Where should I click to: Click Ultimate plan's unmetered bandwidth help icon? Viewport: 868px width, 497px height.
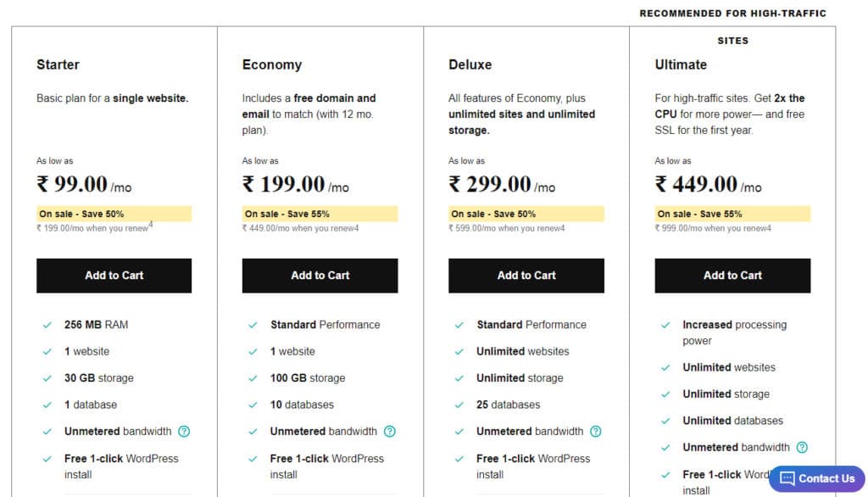tap(802, 448)
